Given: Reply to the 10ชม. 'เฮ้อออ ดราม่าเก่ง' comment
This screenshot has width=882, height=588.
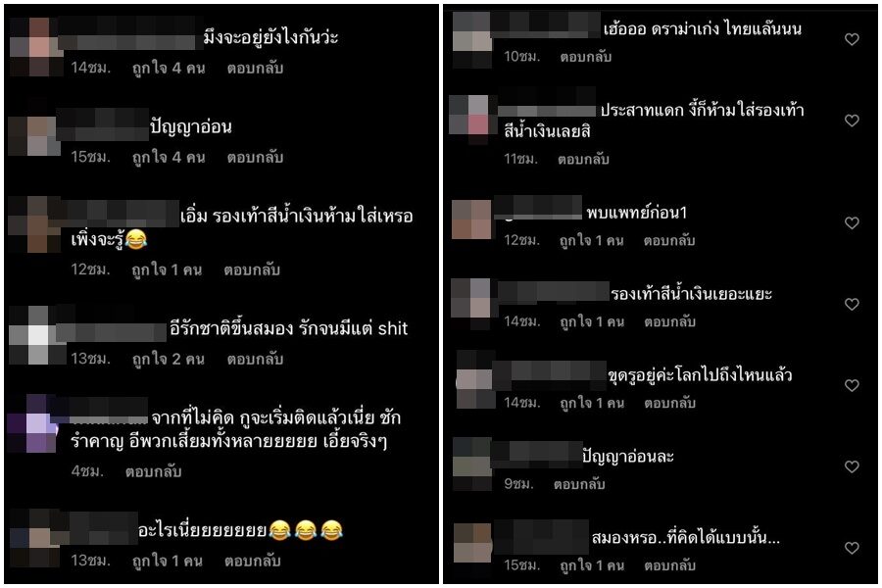Looking at the screenshot, I should click(x=586, y=56).
